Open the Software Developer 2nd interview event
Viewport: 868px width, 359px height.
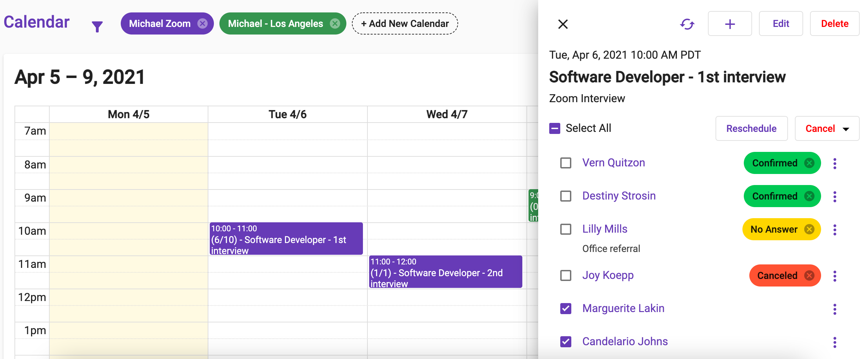(445, 272)
